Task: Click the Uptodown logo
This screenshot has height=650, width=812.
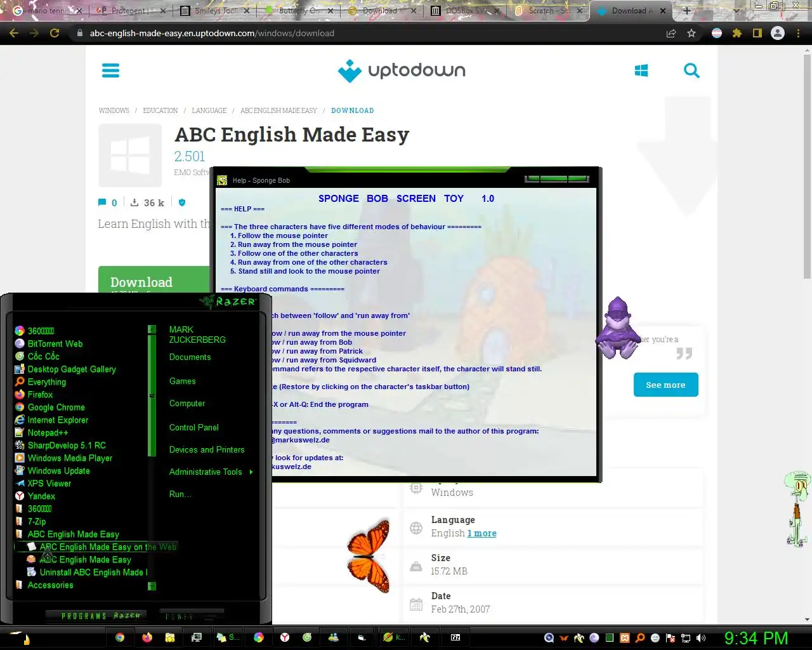Action: coord(402,70)
